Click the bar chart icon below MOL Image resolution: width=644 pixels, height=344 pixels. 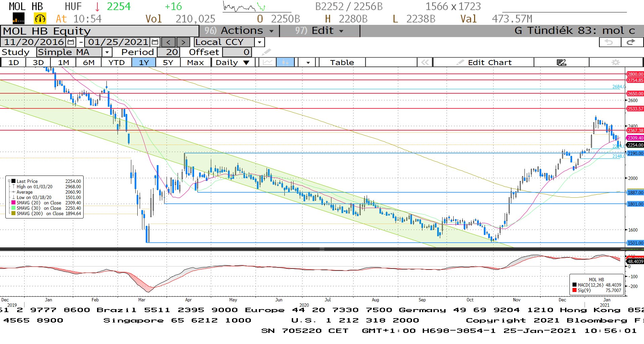coord(18,18)
